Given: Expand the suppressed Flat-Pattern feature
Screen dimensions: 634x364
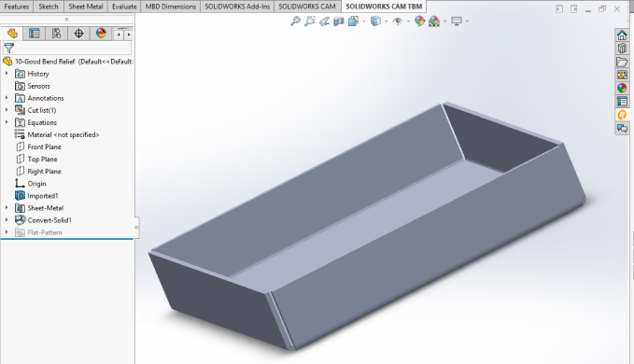Looking at the screenshot, I should tap(7, 232).
